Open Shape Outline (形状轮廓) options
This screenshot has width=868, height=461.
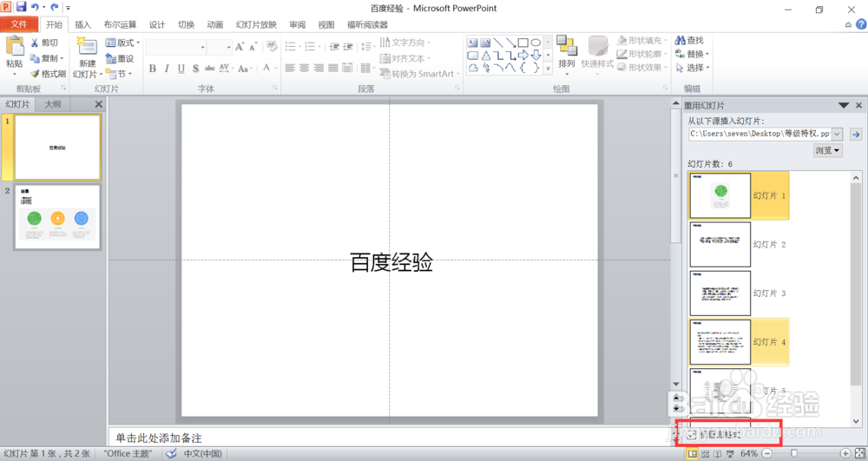[x=642, y=54]
